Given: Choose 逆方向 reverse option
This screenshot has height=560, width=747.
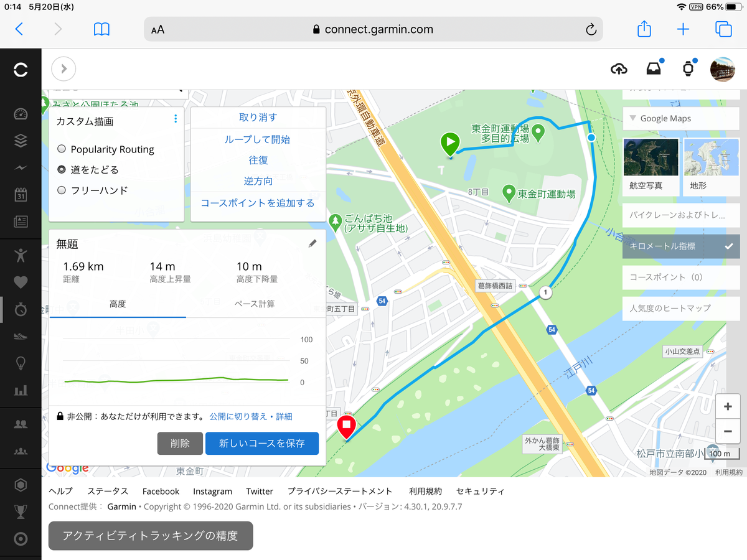Looking at the screenshot, I should point(258,181).
